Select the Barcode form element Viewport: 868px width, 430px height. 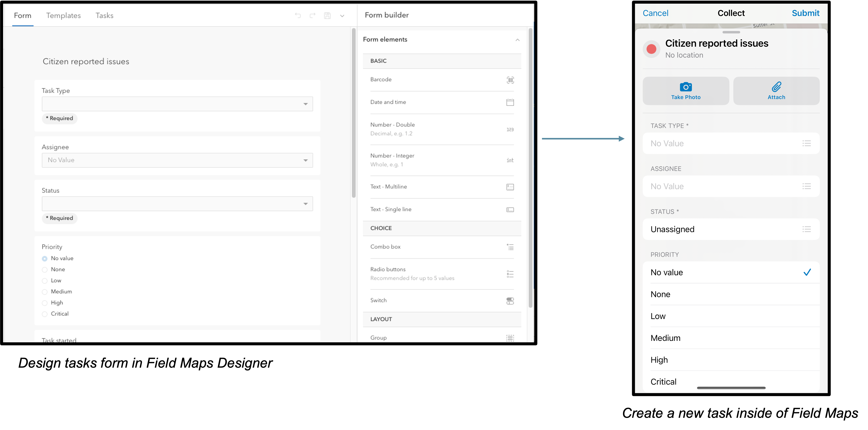click(x=441, y=80)
